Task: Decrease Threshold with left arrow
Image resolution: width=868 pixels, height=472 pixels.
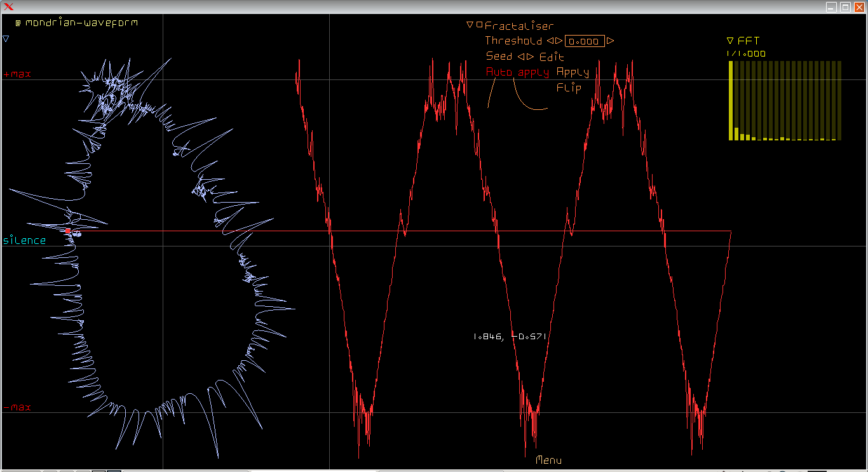Action: (550, 41)
